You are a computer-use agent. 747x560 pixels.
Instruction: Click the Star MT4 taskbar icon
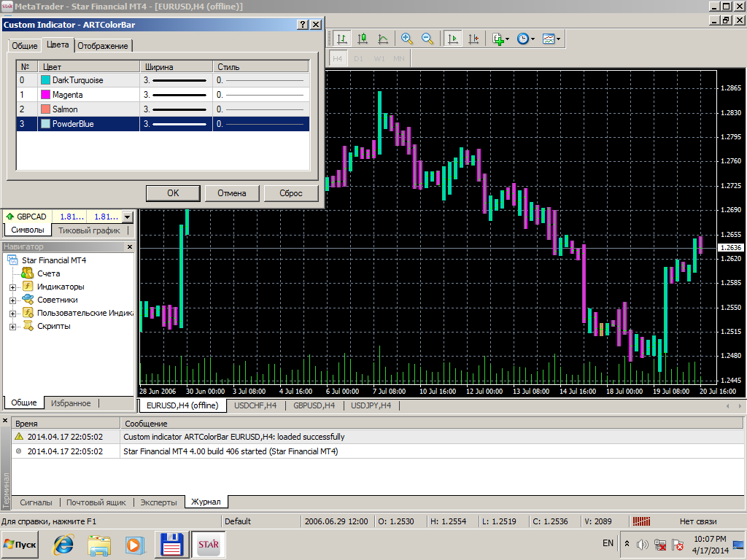(208, 544)
